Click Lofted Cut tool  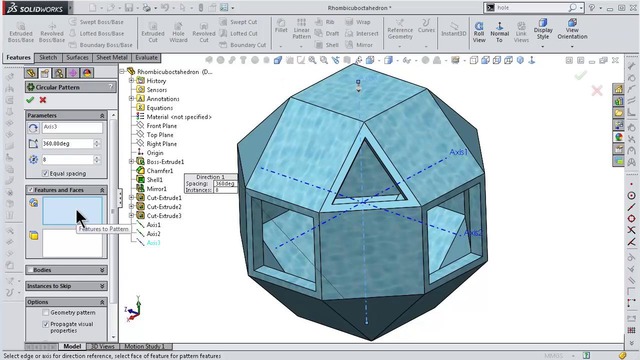(239, 33)
